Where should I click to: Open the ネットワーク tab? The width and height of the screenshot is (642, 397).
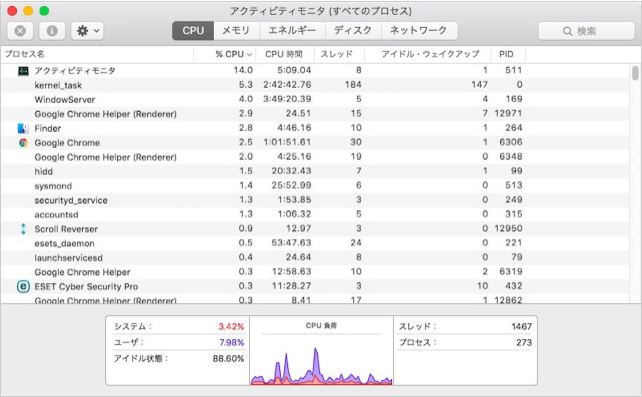[x=419, y=31]
